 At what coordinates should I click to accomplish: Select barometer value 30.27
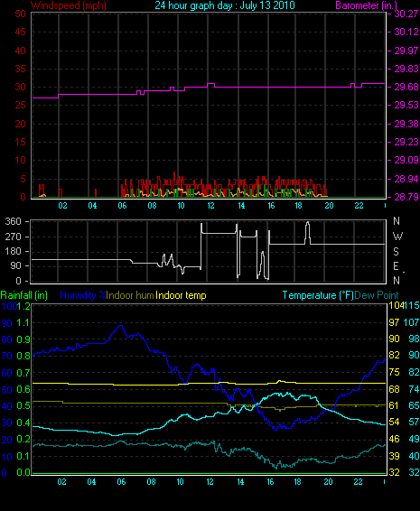tap(406, 14)
